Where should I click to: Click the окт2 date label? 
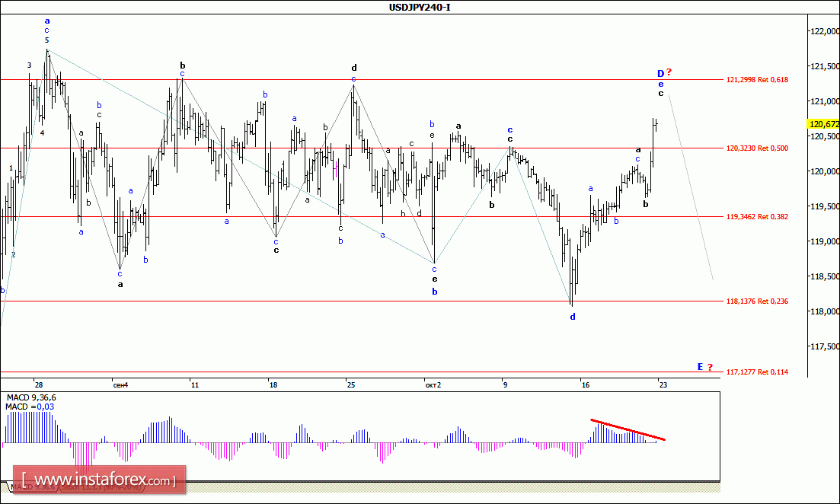[433, 385]
